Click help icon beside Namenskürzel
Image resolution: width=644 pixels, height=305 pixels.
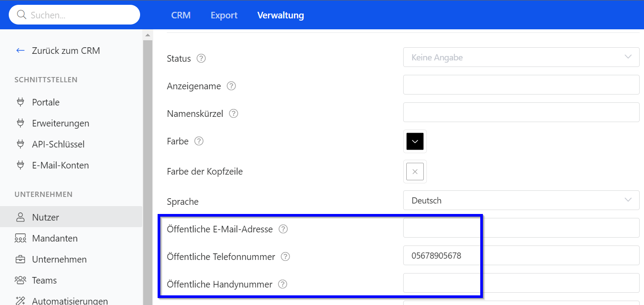coord(234,114)
